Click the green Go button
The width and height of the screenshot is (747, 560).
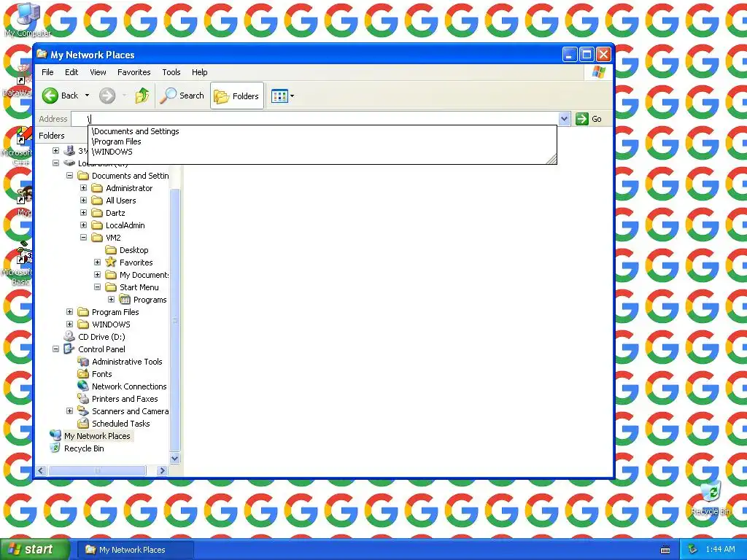[x=589, y=119]
